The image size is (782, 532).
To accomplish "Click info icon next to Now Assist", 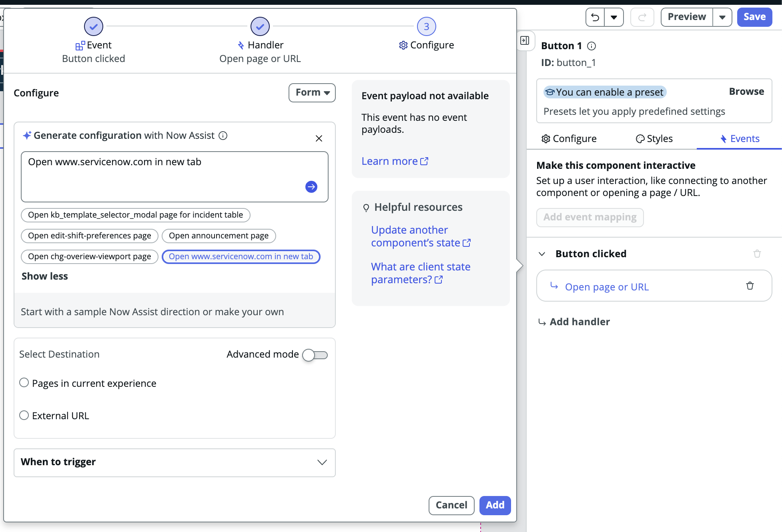I will point(223,136).
